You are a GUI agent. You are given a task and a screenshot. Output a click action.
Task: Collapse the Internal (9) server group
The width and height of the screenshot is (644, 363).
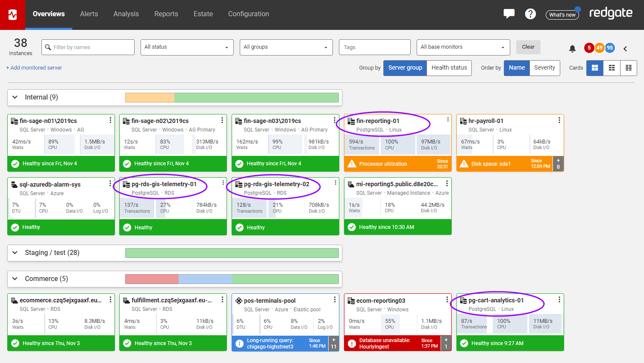pyautogui.click(x=15, y=97)
